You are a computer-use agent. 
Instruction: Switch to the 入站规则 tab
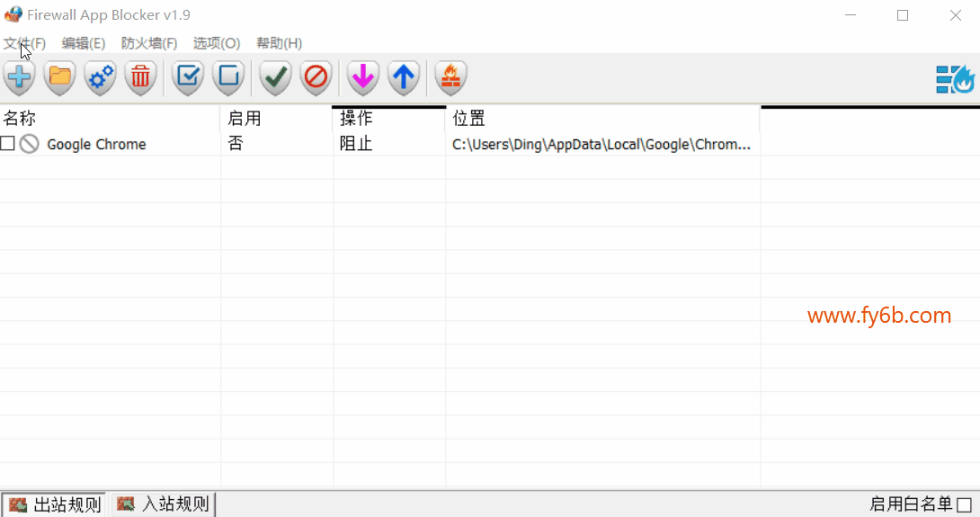pos(163,504)
